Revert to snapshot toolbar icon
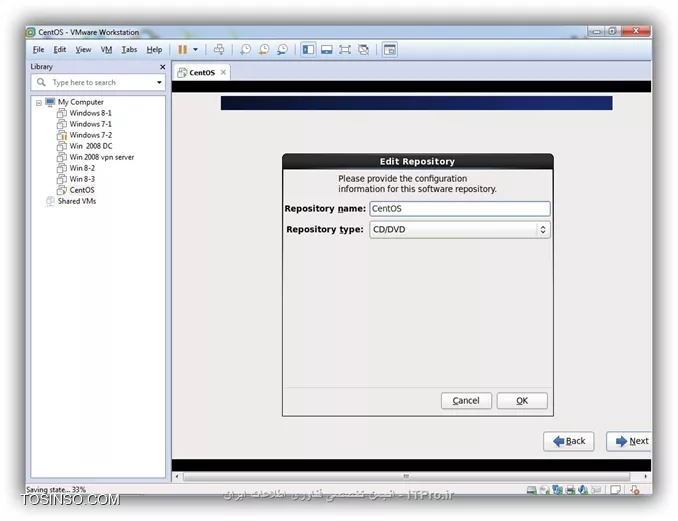The width and height of the screenshot is (678, 521). [x=264, y=50]
